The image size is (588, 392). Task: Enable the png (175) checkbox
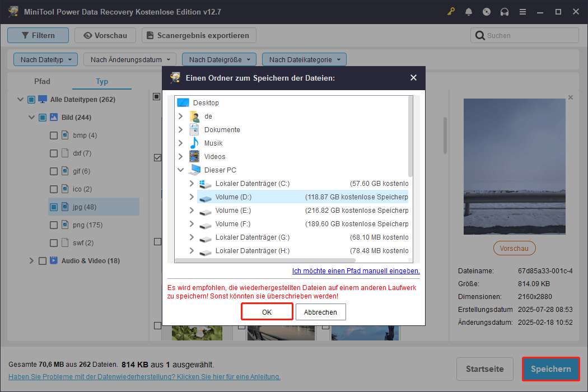tap(53, 225)
